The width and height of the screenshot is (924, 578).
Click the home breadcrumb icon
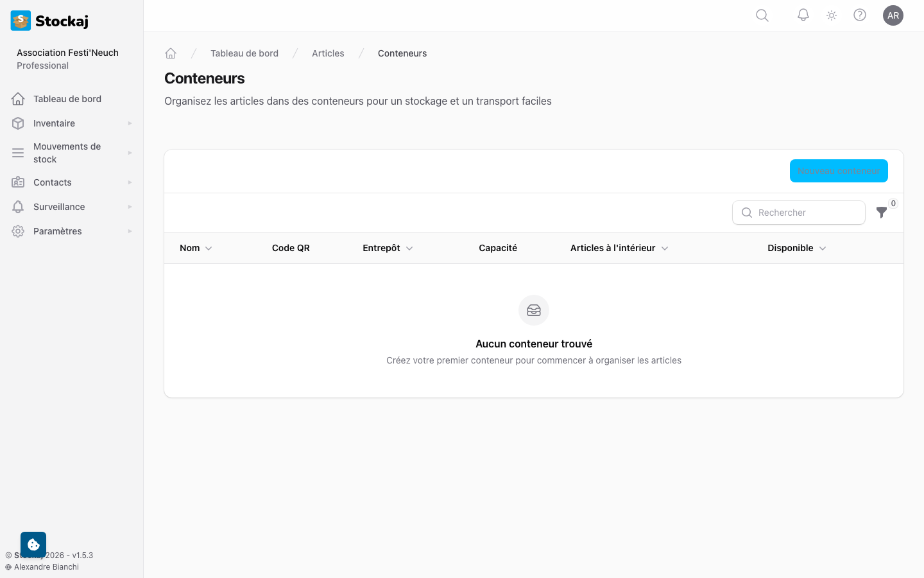click(x=171, y=53)
